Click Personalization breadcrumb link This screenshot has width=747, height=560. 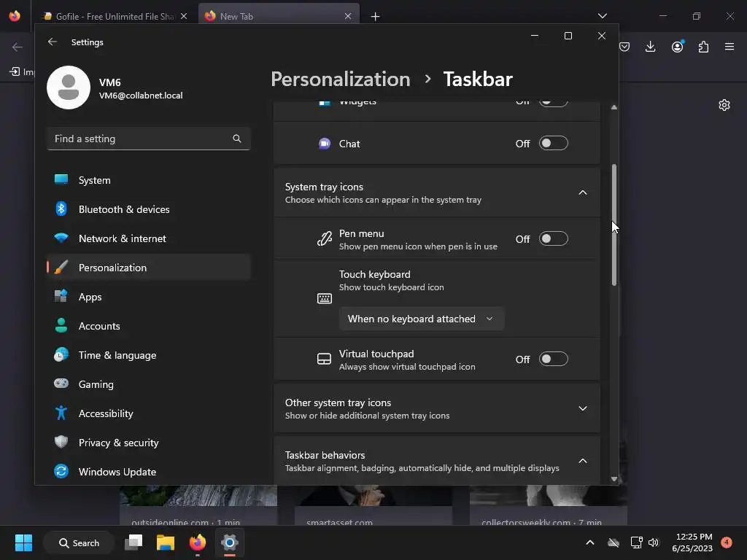coord(340,79)
